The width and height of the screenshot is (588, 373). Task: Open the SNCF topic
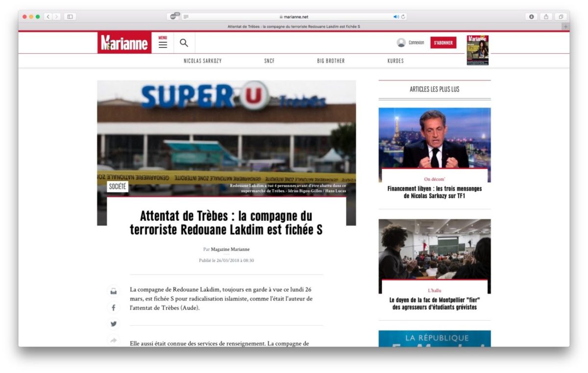[x=269, y=61]
